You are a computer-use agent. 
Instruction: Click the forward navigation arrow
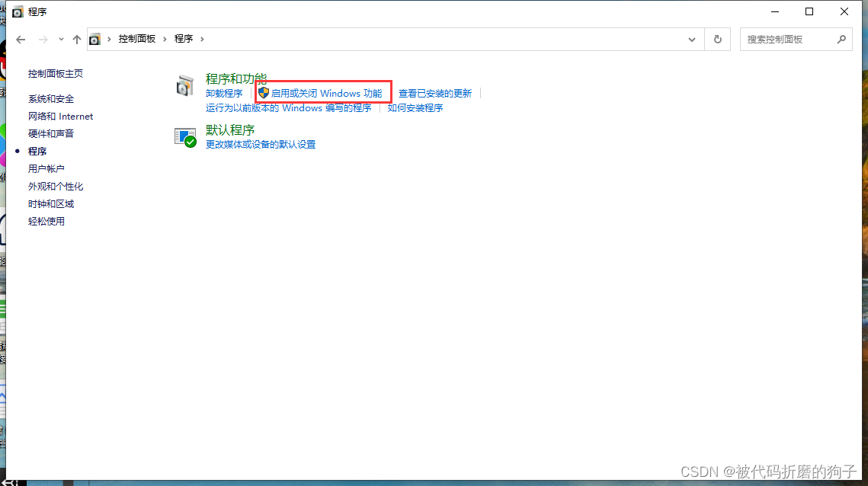[x=43, y=40]
